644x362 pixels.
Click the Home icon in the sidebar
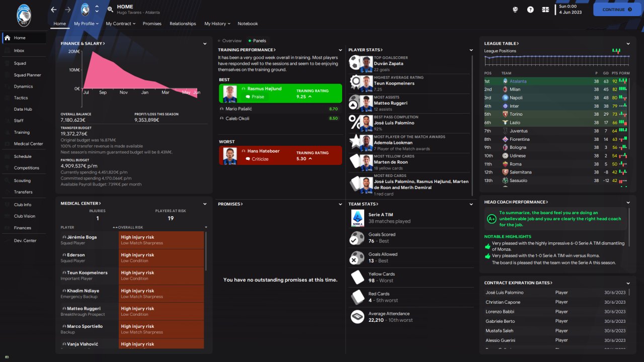7,38
